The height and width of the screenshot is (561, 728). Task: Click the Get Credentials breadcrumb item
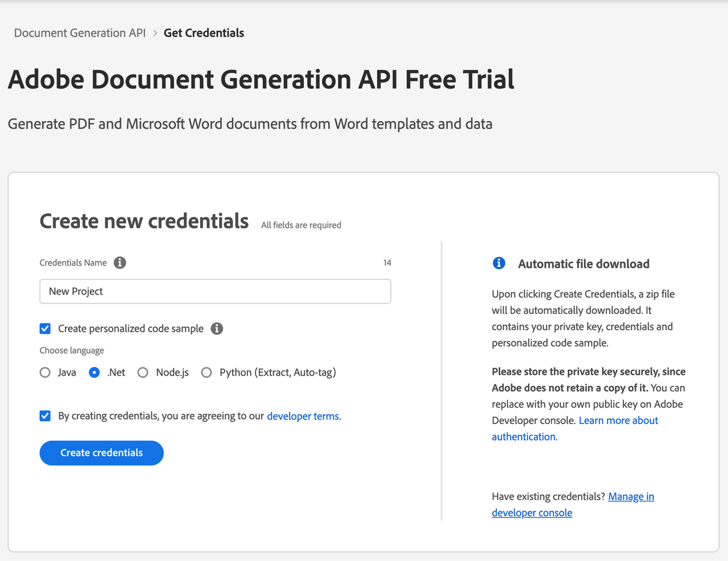[x=204, y=33]
